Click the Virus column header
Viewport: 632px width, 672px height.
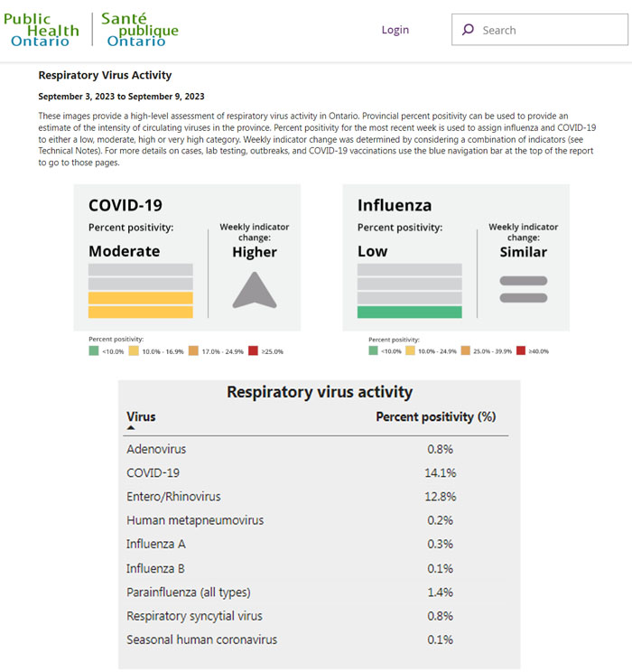click(x=141, y=416)
